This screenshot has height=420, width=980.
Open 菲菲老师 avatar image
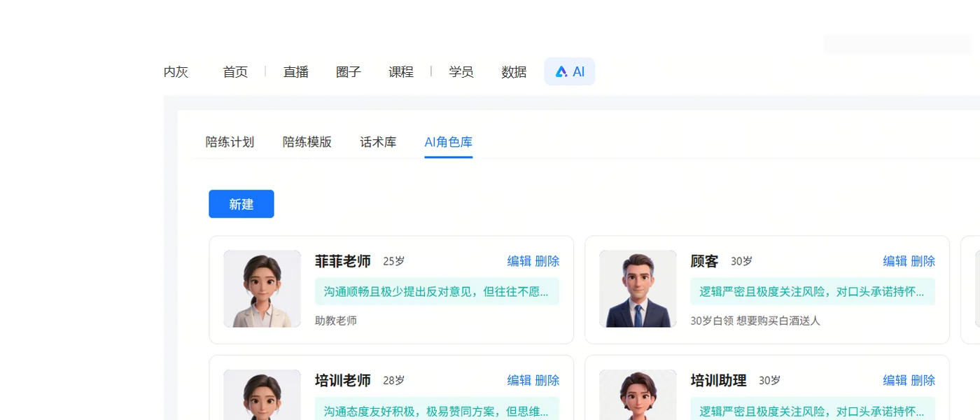262,289
